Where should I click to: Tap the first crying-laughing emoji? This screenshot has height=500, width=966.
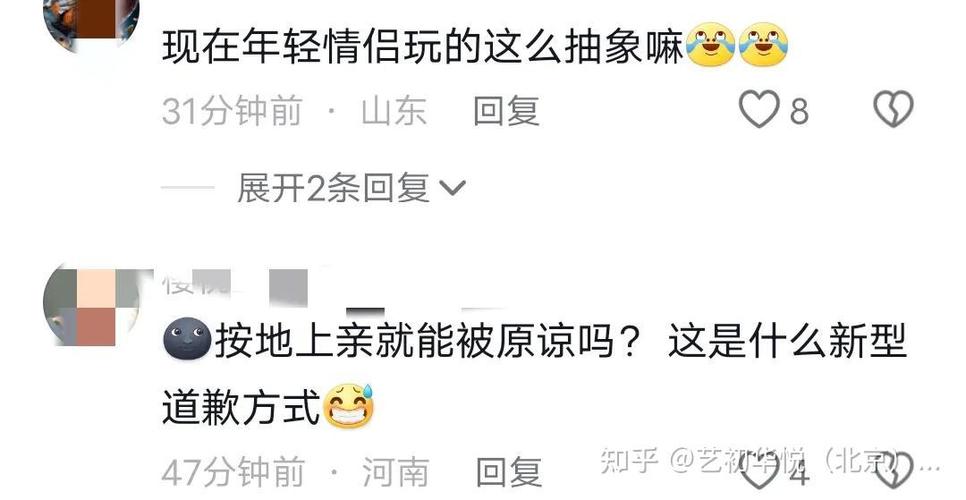(710, 44)
